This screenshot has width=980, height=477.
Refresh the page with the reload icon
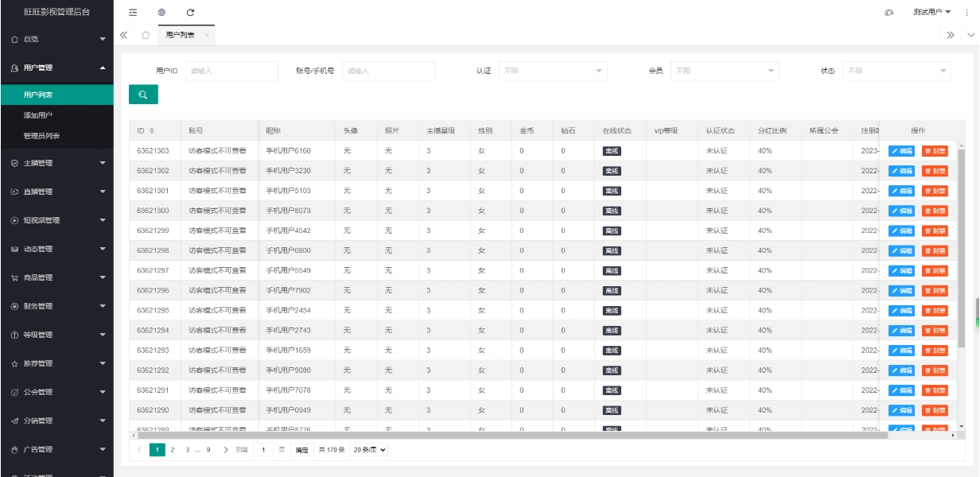point(190,13)
